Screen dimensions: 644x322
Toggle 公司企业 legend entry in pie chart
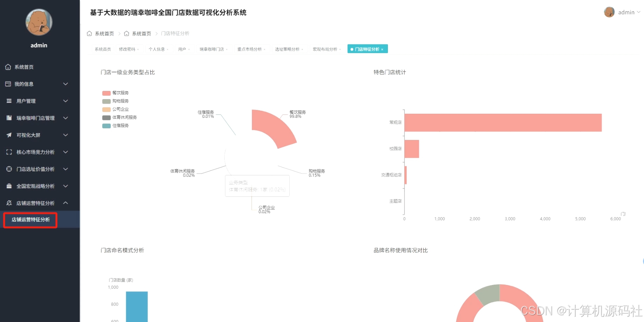[x=115, y=109]
